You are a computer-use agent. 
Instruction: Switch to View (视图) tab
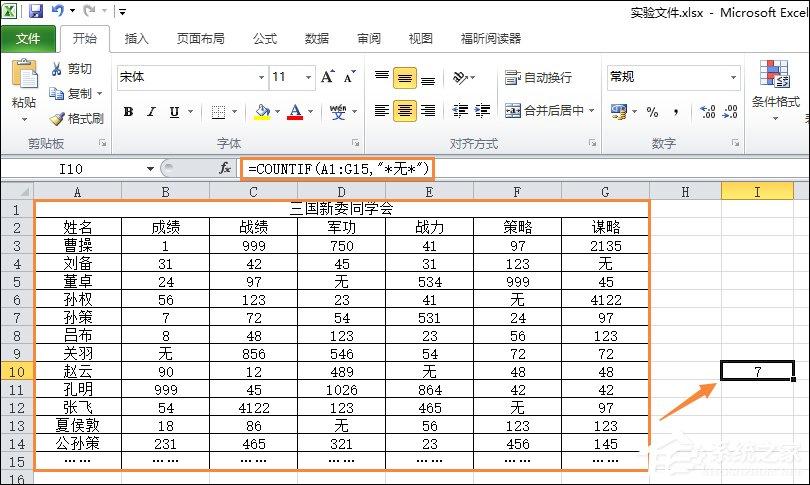pyautogui.click(x=420, y=39)
